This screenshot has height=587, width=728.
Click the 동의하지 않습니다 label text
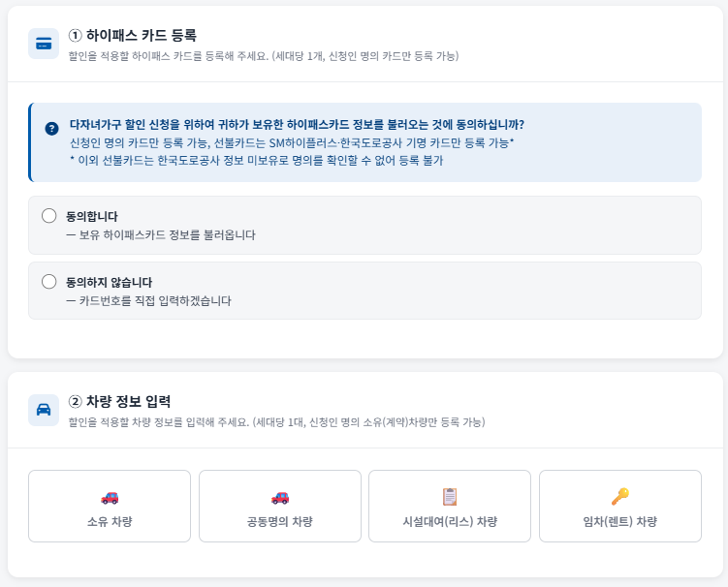[x=110, y=282]
